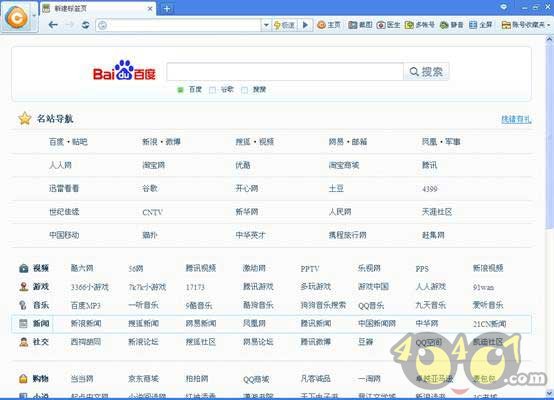This screenshot has height=400, width=554.
Task: Open the QQ音乐 link
Action: click(x=371, y=306)
